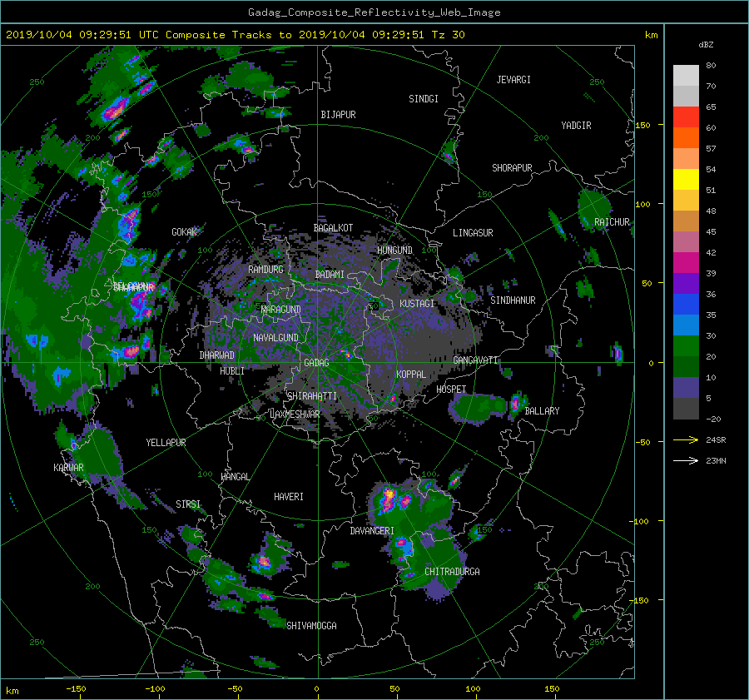Click the KOPPAL city label

coord(411,374)
